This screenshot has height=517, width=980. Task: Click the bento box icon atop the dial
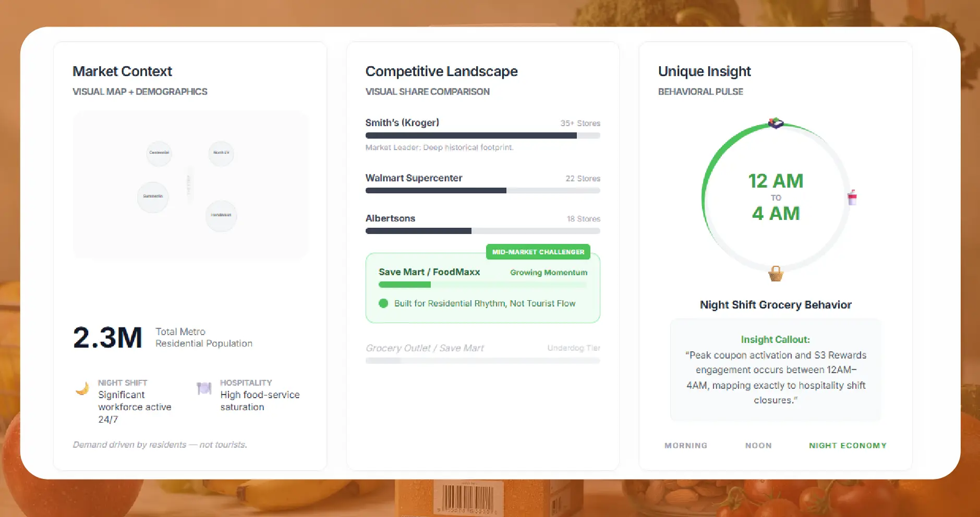tap(776, 123)
